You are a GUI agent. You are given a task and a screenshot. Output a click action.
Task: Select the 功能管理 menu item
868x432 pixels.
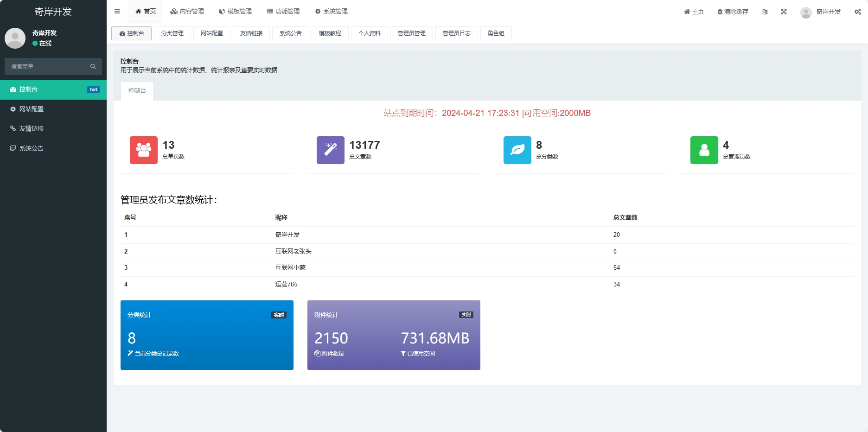[x=283, y=11]
